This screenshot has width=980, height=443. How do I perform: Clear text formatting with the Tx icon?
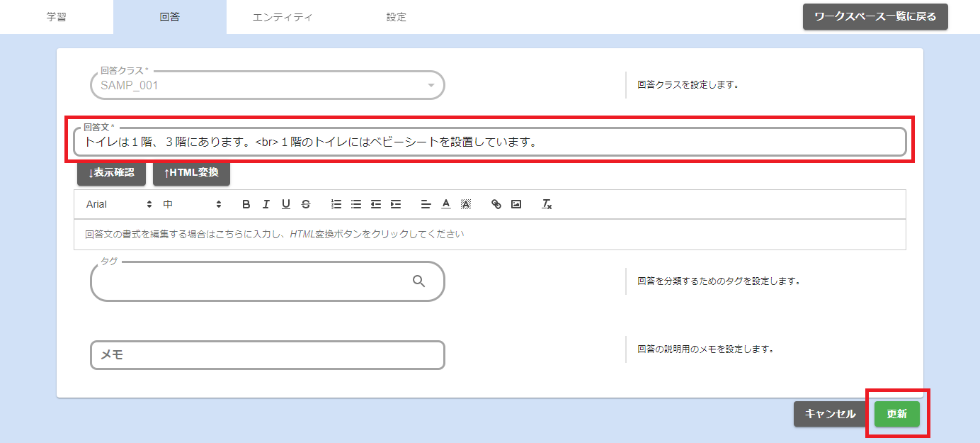(547, 204)
